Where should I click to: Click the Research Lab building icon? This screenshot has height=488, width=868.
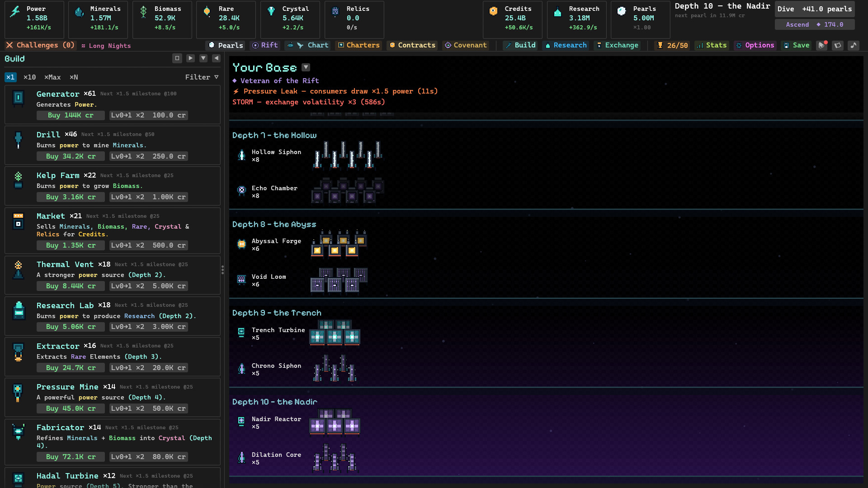(x=19, y=310)
